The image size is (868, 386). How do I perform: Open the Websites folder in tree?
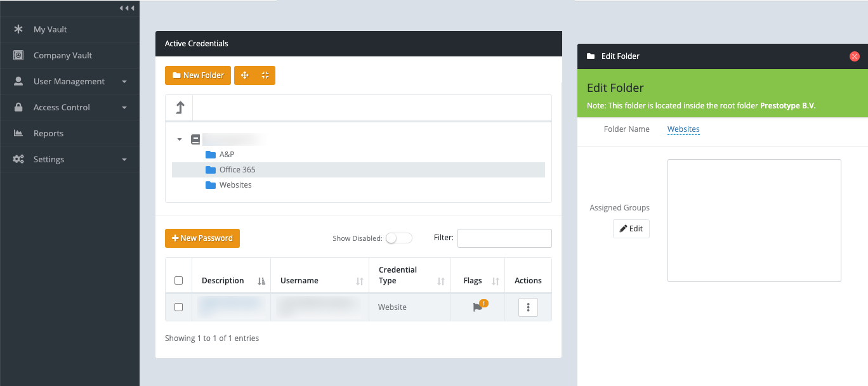coord(235,185)
